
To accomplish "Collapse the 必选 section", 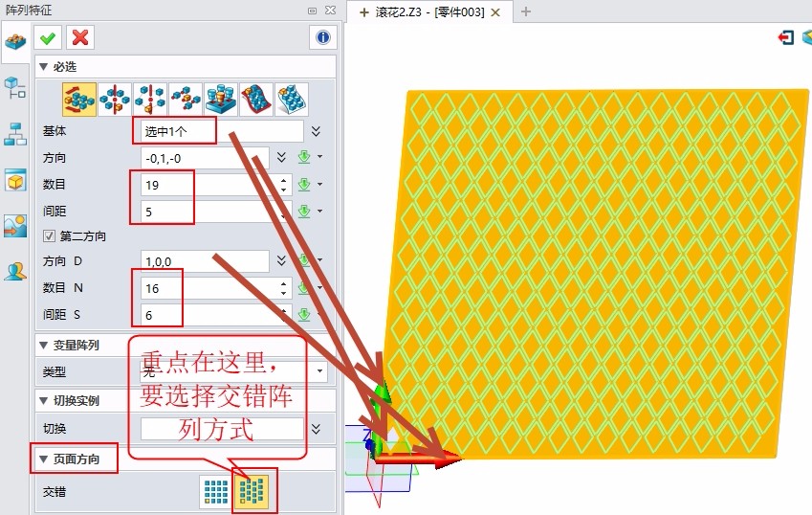I will pos(43,67).
